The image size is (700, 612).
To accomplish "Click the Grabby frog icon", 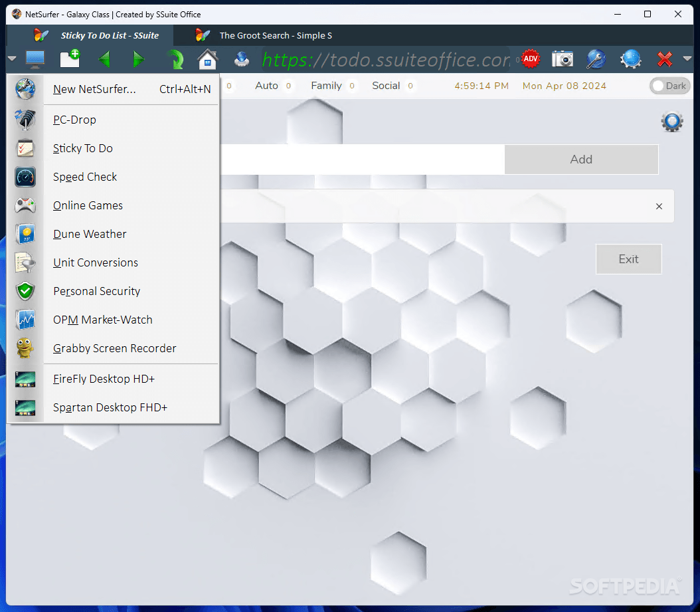I will 25,348.
